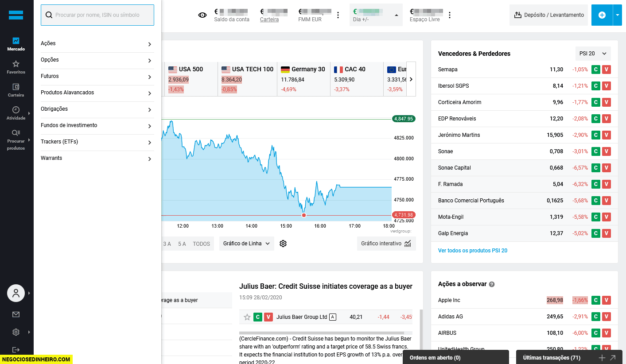Open the three-dot menu next to FMM EUR
This screenshot has height=364, width=626.
pos(338,15)
